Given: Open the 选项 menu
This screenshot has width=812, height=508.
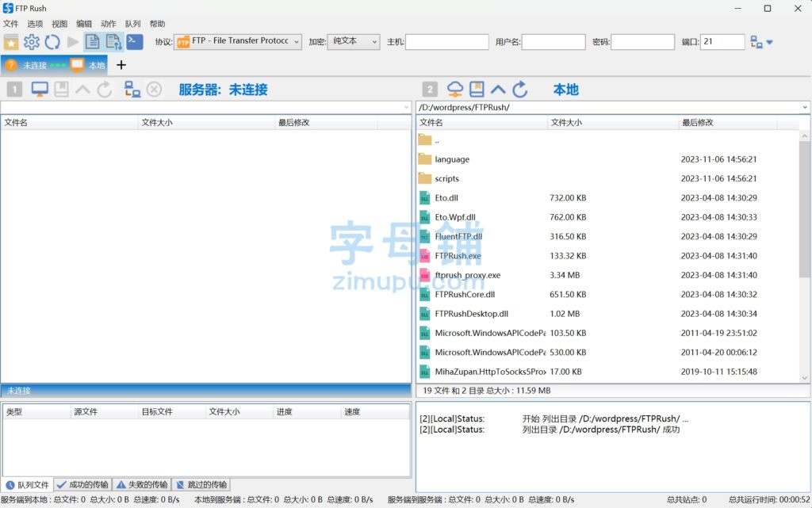Looking at the screenshot, I should coord(35,24).
